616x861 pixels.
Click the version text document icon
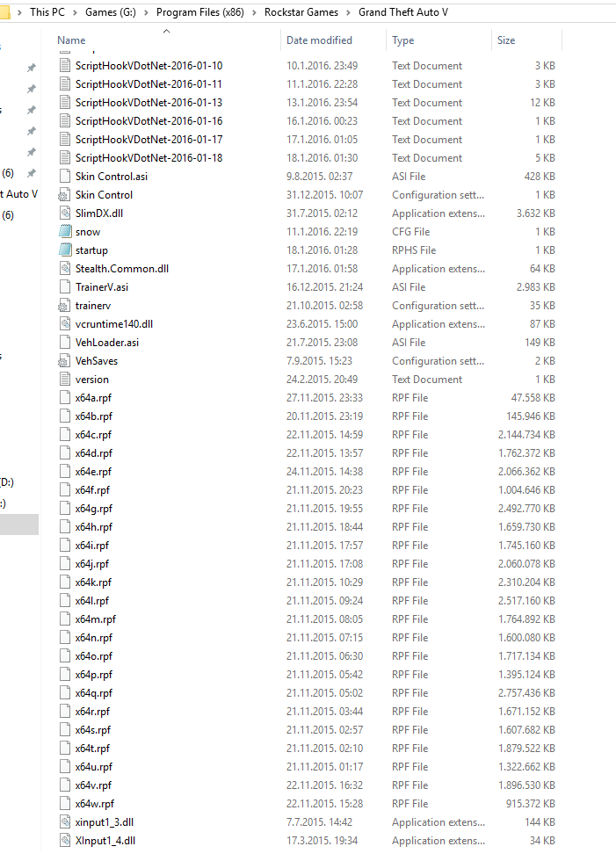65,380
